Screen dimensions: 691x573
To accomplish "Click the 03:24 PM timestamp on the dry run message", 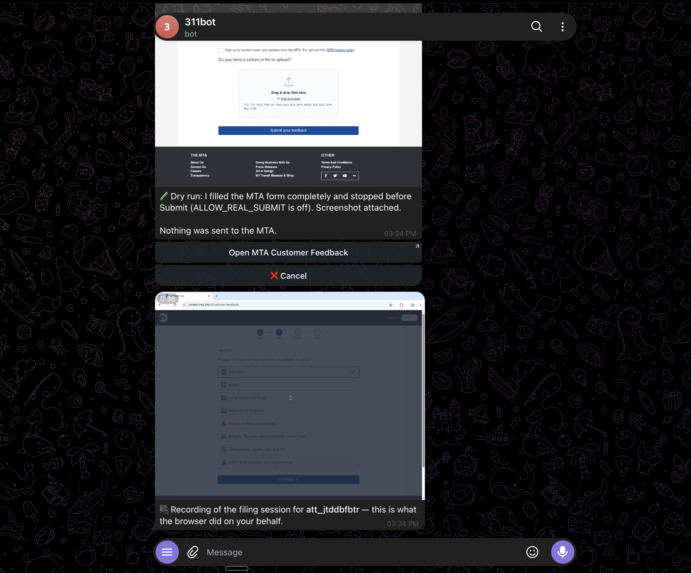I will [400, 234].
